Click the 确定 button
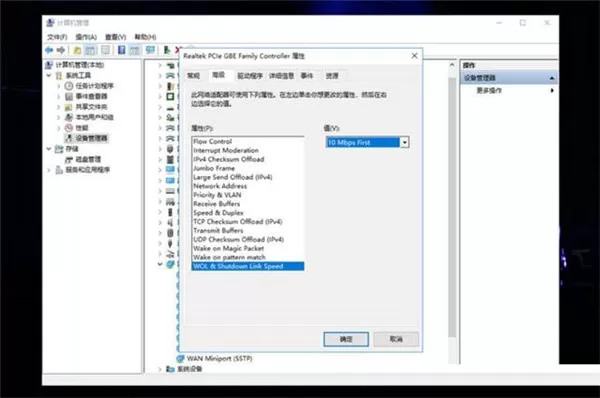The image size is (600, 398). click(x=346, y=339)
